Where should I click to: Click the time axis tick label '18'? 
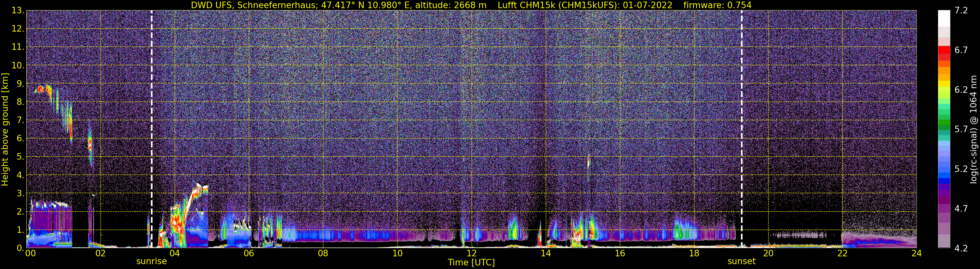(694, 253)
